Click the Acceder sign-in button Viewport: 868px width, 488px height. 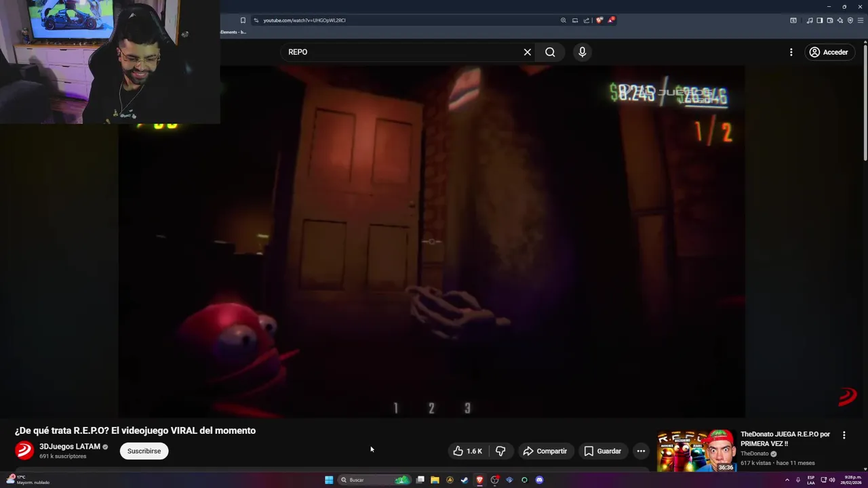[829, 52]
